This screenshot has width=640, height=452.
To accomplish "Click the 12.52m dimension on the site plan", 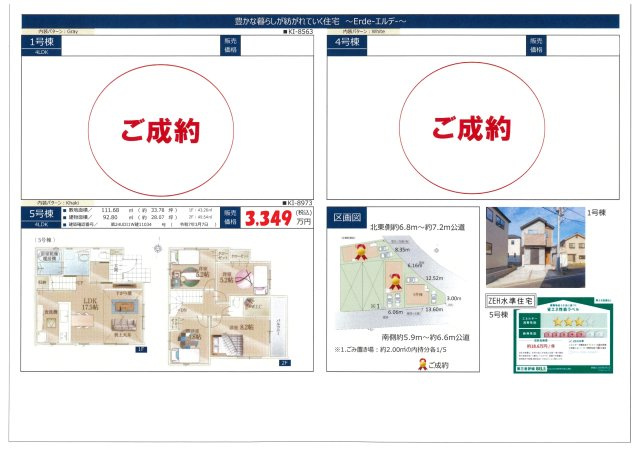I will [x=434, y=278].
